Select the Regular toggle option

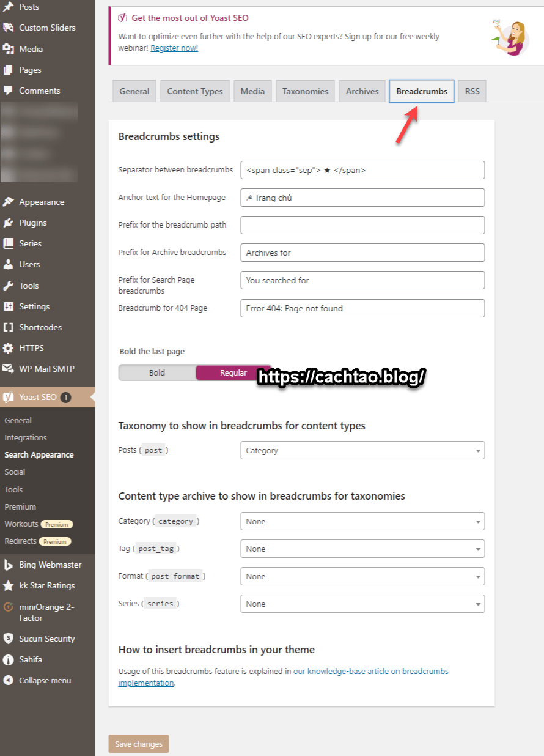233,372
